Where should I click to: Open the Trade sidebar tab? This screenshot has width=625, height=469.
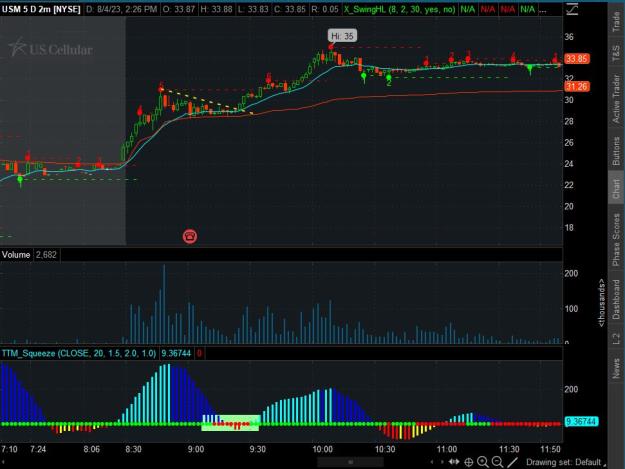[x=616, y=22]
